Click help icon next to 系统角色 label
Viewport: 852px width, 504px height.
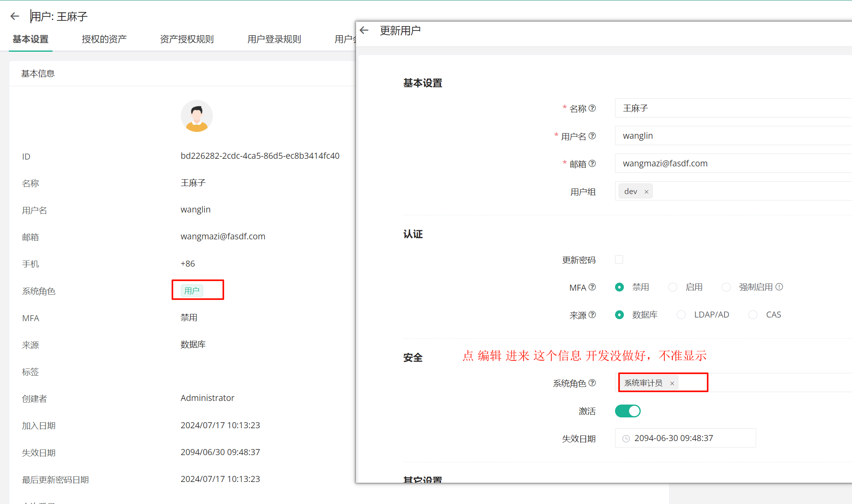(x=592, y=383)
